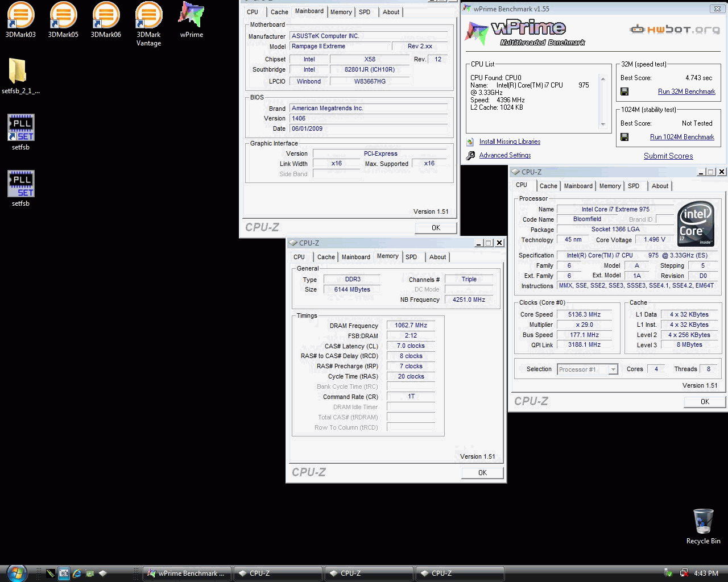Select the setfsb shortcut with arrow overlay
This screenshot has width=728, height=582.
click(20, 132)
